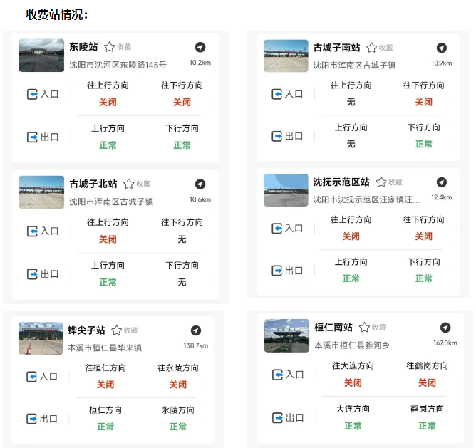Click navigation icon for 铧尖子站
Image resolution: width=476 pixels, height=448 pixels.
pyautogui.click(x=196, y=330)
